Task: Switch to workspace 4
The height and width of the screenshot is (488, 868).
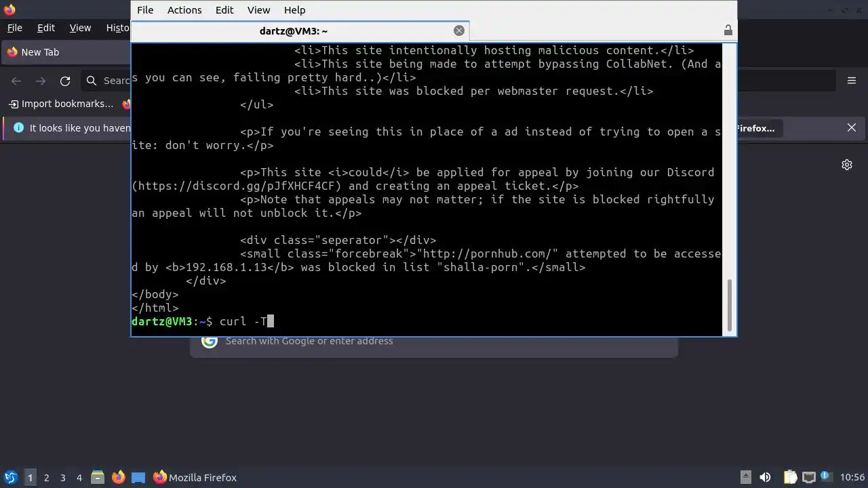Action: 79,477
